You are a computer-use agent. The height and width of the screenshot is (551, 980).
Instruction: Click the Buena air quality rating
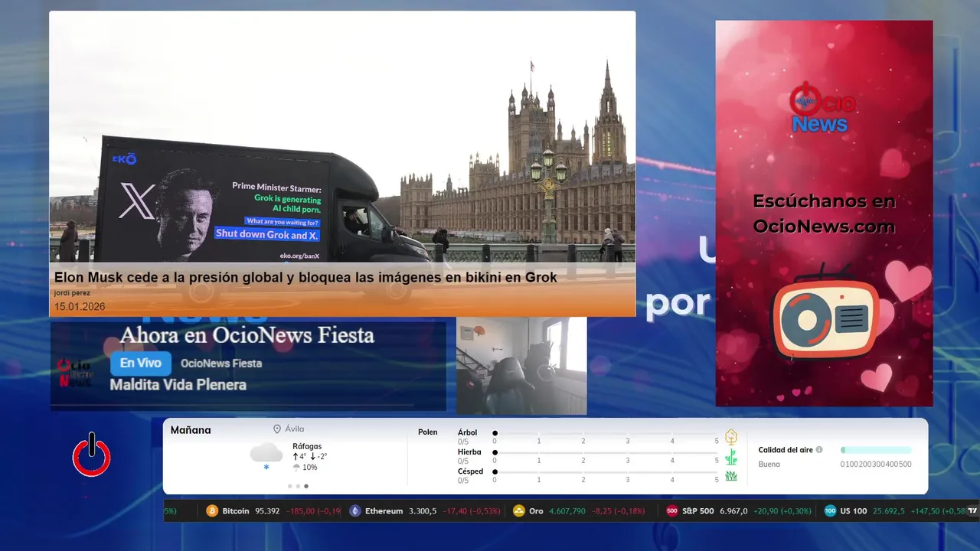coord(769,465)
